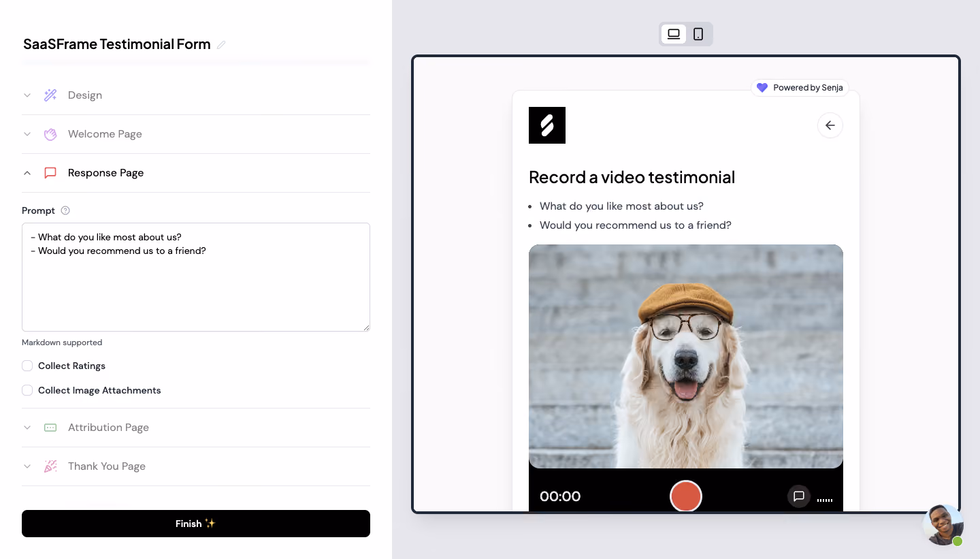Click the dog video preview
The width and height of the screenshot is (980, 559).
686,356
